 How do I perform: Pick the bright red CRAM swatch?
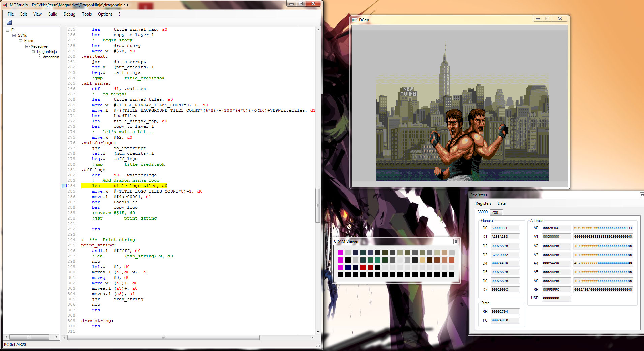coord(363,267)
